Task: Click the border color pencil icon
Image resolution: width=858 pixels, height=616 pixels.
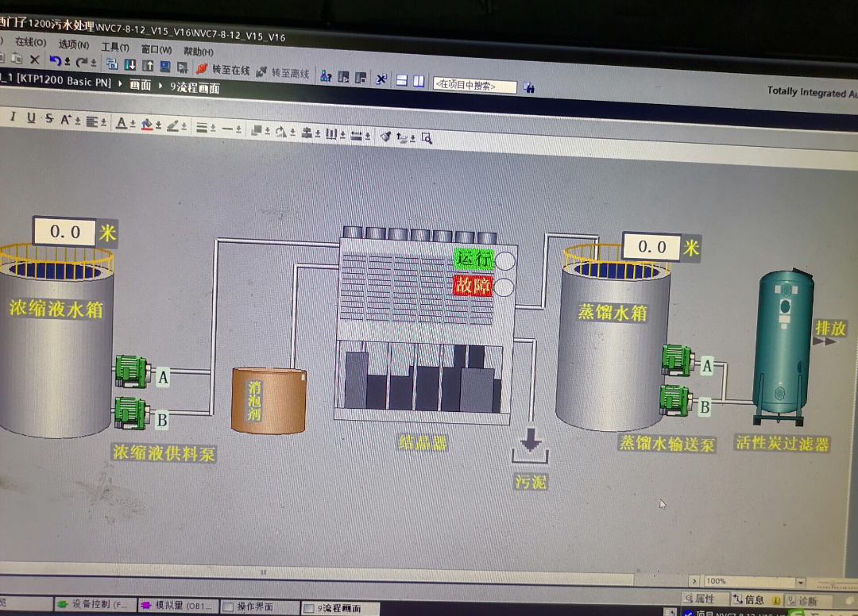Action: [173, 125]
